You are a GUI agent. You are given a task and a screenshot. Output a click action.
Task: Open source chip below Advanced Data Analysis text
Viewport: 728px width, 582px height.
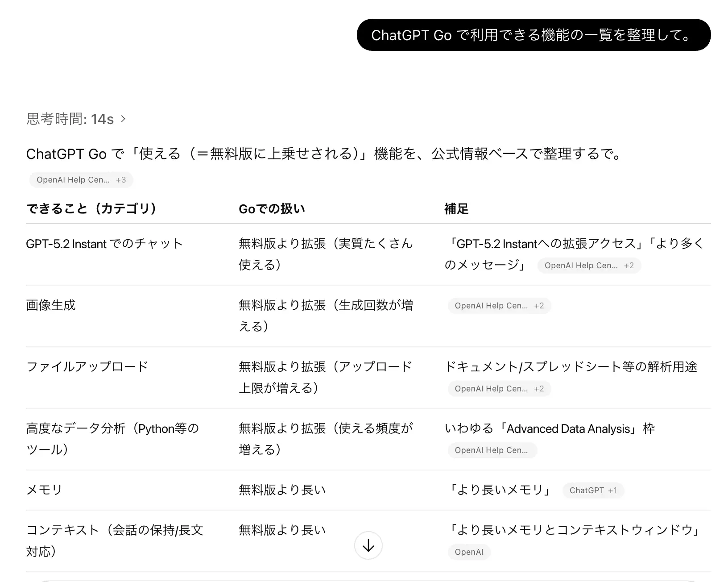(x=492, y=450)
